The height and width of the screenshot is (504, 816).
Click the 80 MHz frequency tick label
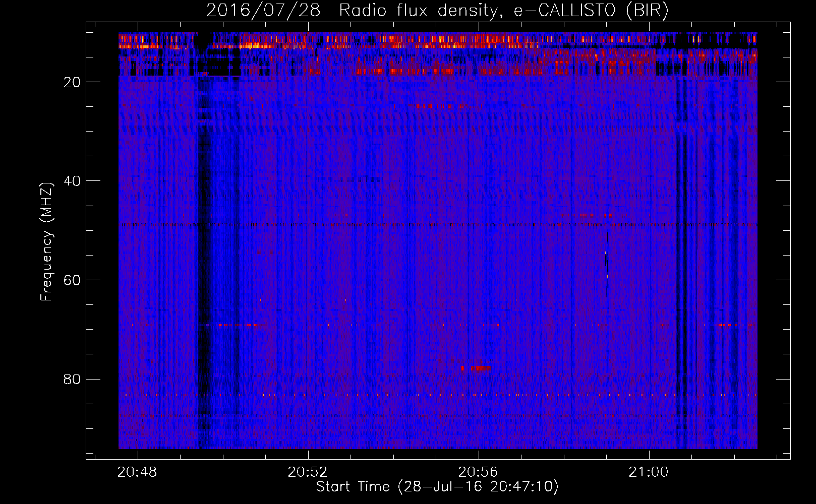click(x=73, y=379)
